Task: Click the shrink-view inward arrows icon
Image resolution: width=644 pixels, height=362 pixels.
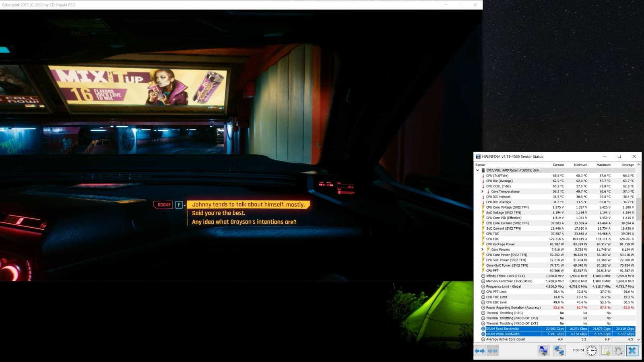Action: 493,351
